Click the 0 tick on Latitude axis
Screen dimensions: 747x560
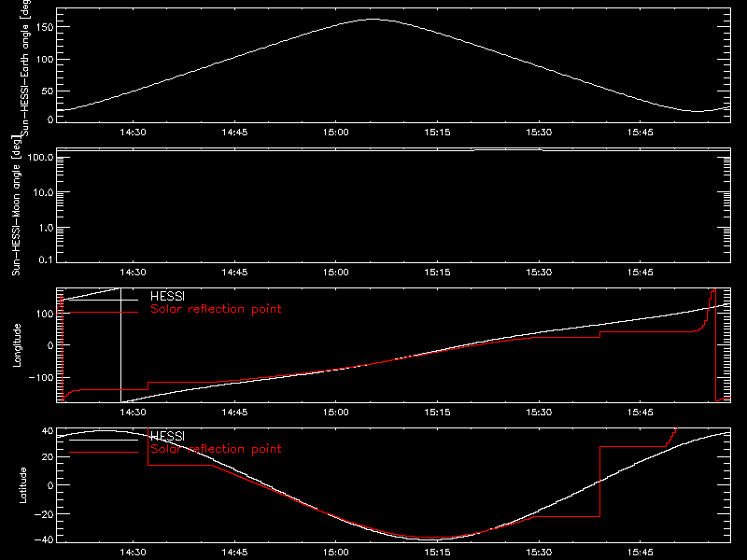(x=50, y=485)
